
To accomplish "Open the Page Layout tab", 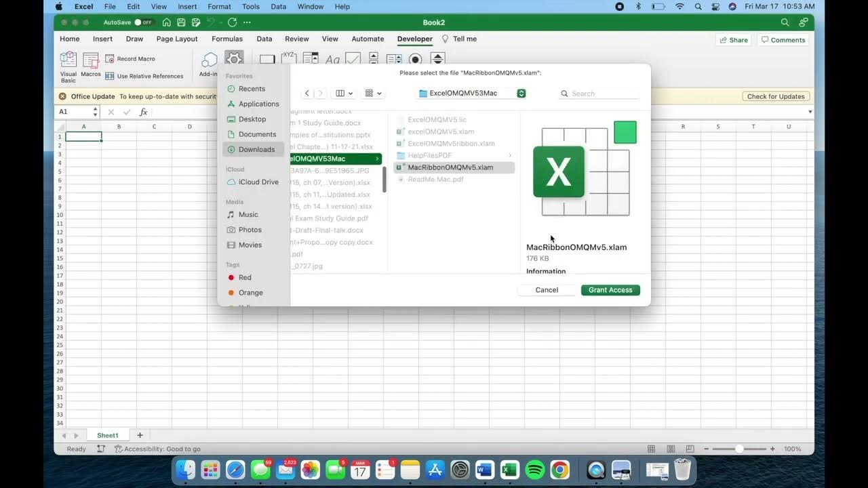I will coord(177,39).
